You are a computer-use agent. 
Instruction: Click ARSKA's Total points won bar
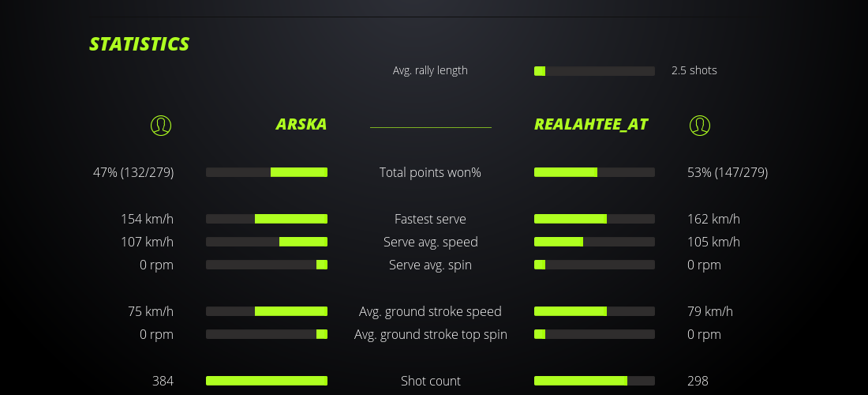pyautogui.click(x=267, y=172)
